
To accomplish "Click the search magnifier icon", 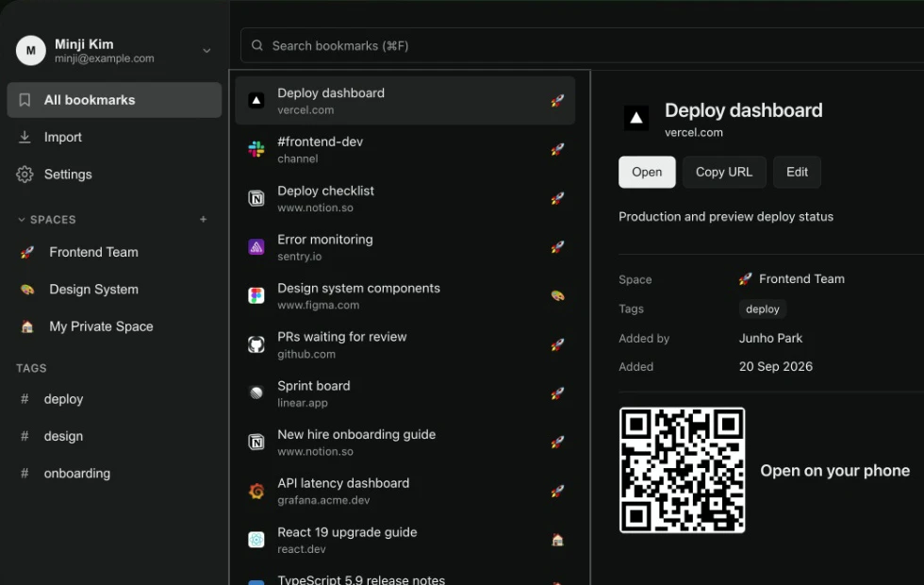I will pos(256,45).
